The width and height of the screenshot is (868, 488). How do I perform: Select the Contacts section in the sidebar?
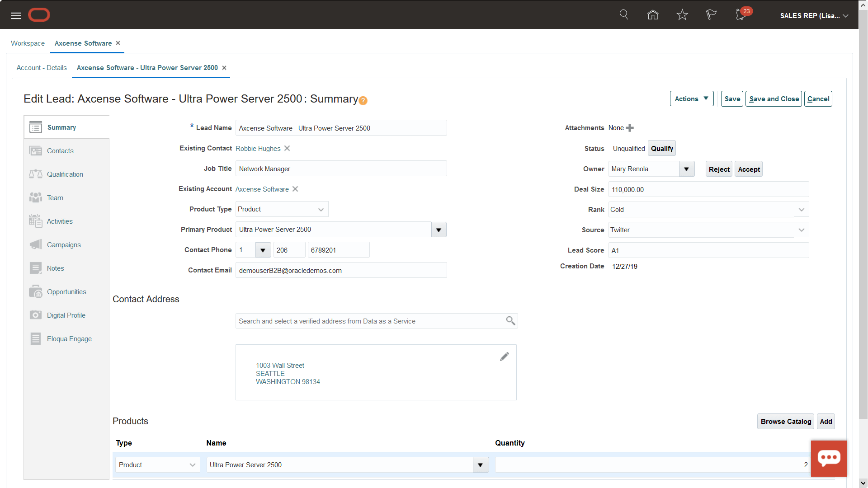(60, 150)
